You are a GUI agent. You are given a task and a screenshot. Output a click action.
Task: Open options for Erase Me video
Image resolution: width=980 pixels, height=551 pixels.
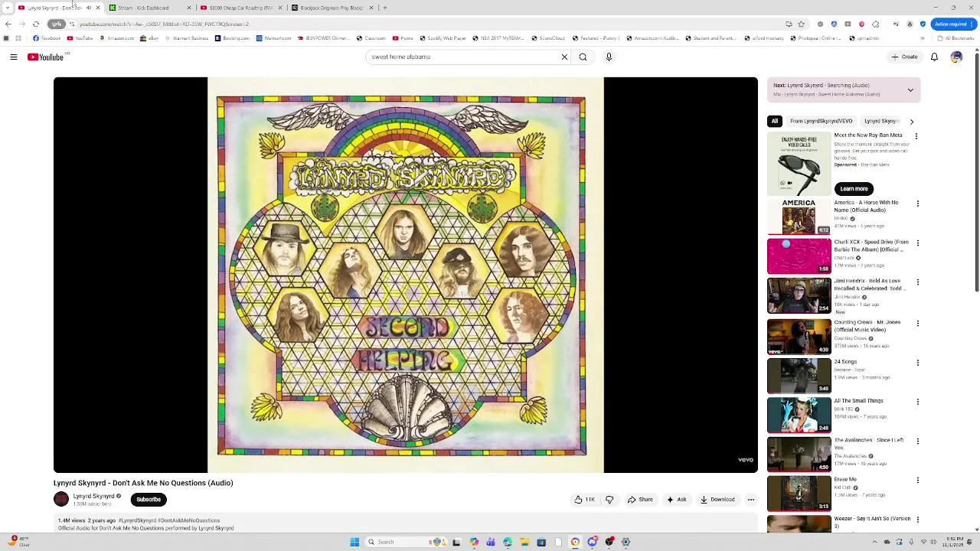[x=917, y=481]
